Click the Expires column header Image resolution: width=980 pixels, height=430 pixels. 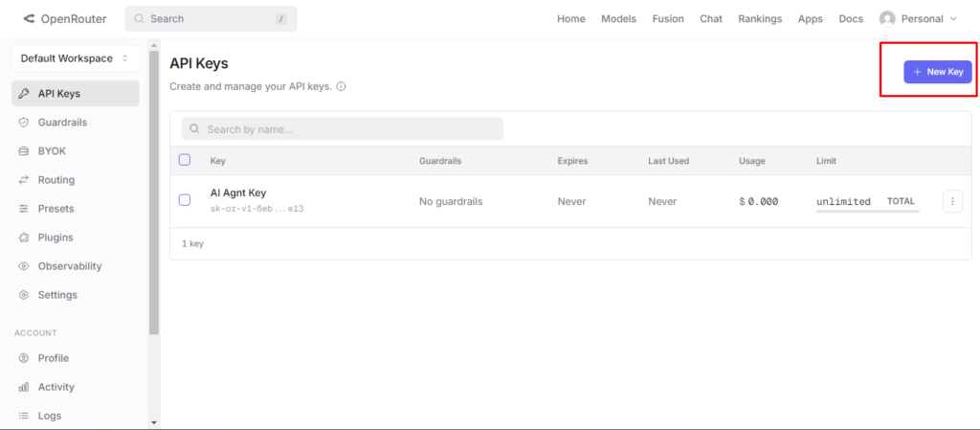[572, 161]
